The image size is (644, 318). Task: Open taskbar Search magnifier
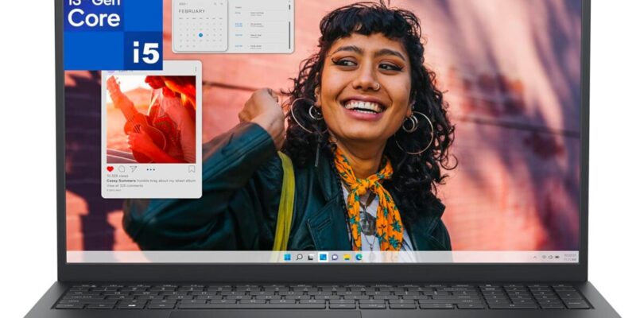click(300, 258)
